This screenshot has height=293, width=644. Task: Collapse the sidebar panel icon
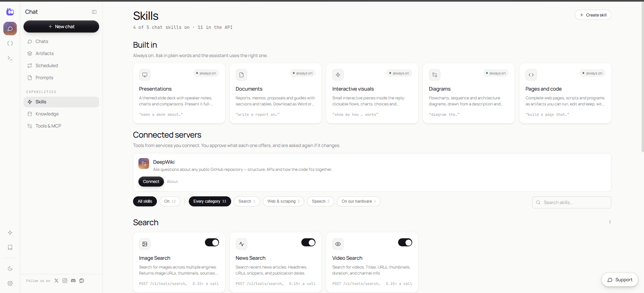[94, 12]
